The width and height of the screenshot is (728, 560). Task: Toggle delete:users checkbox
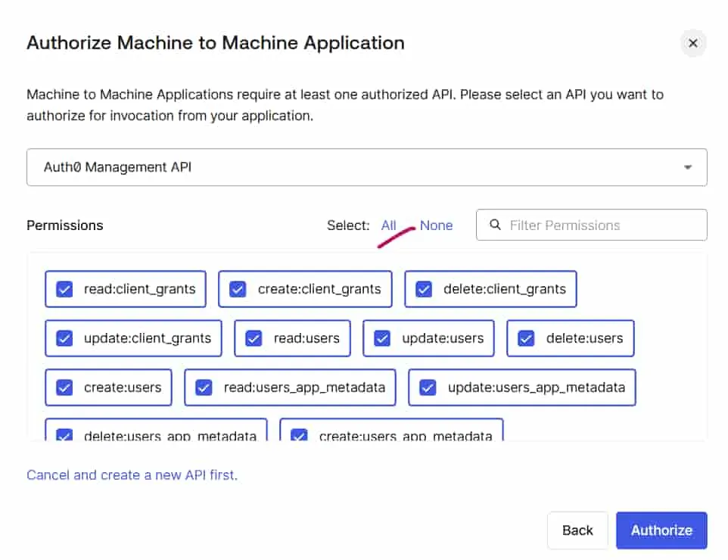(526, 338)
